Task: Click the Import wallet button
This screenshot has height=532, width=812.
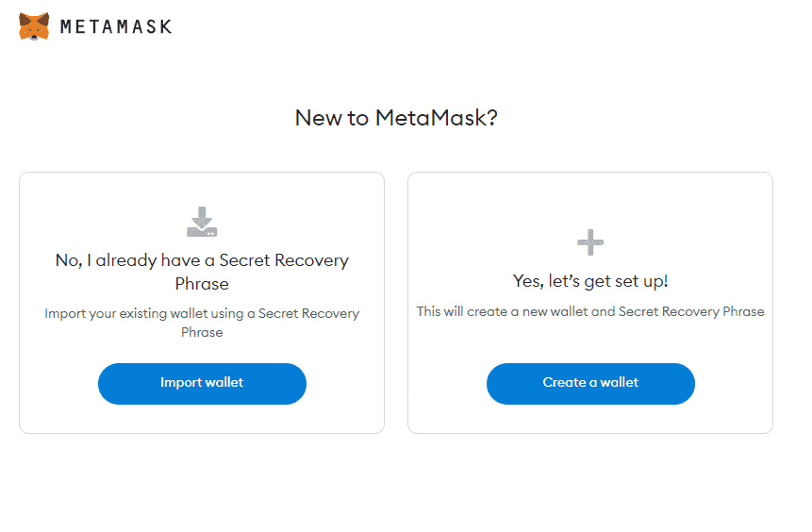Action: click(x=202, y=383)
